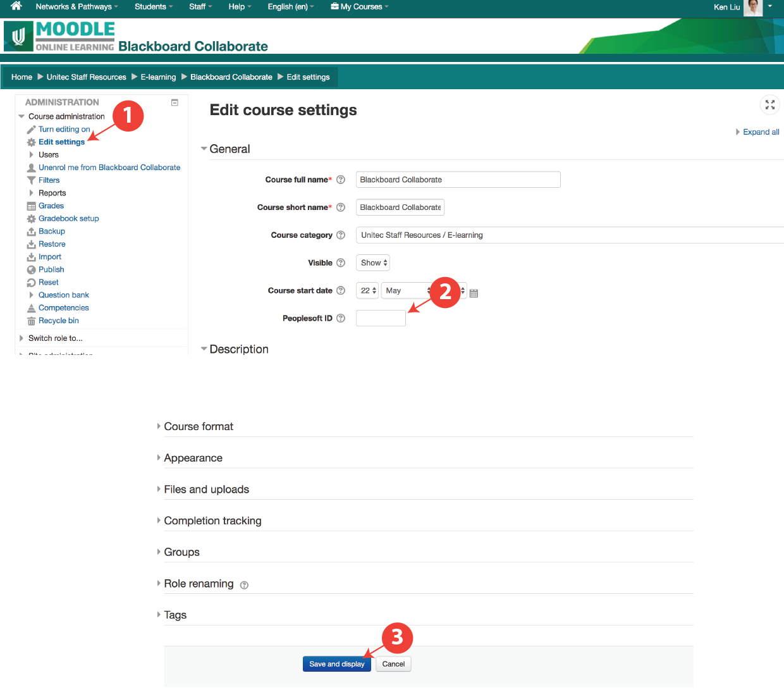
Task: Click the Cancel button
Action: click(x=393, y=664)
